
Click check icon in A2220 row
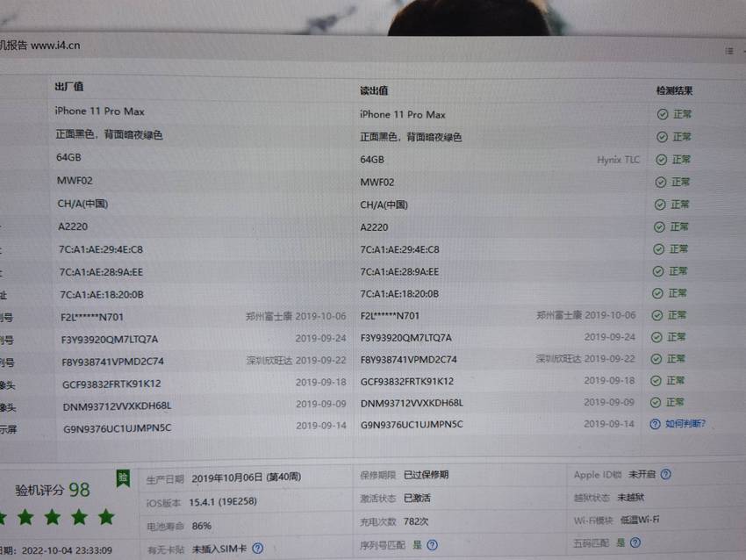(659, 227)
